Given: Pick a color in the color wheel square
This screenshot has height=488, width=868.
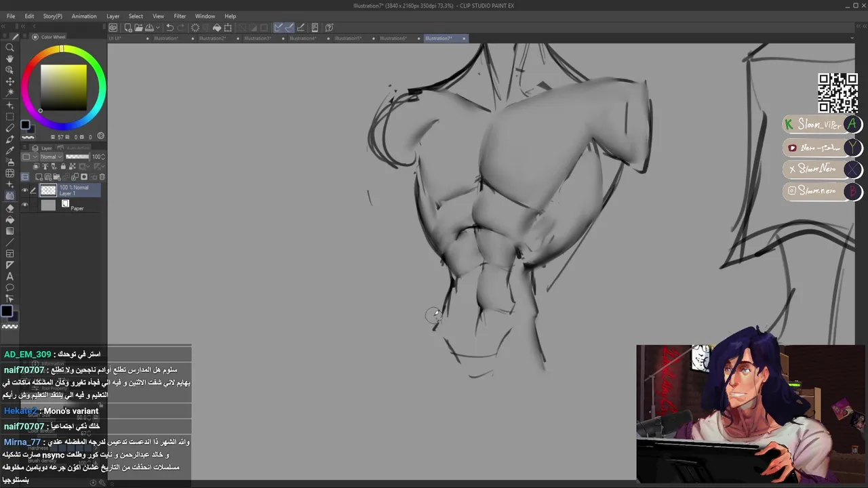Looking at the screenshot, I should coord(63,87).
